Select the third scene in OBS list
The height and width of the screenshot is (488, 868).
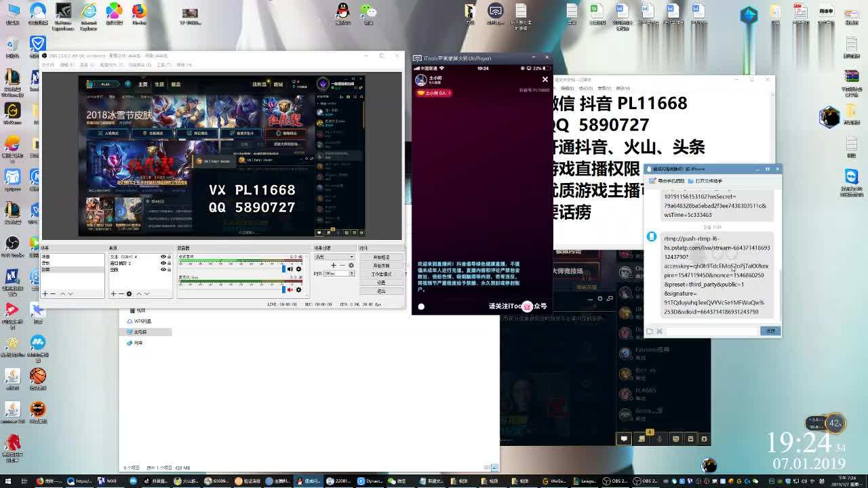pyautogui.click(x=73, y=270)
